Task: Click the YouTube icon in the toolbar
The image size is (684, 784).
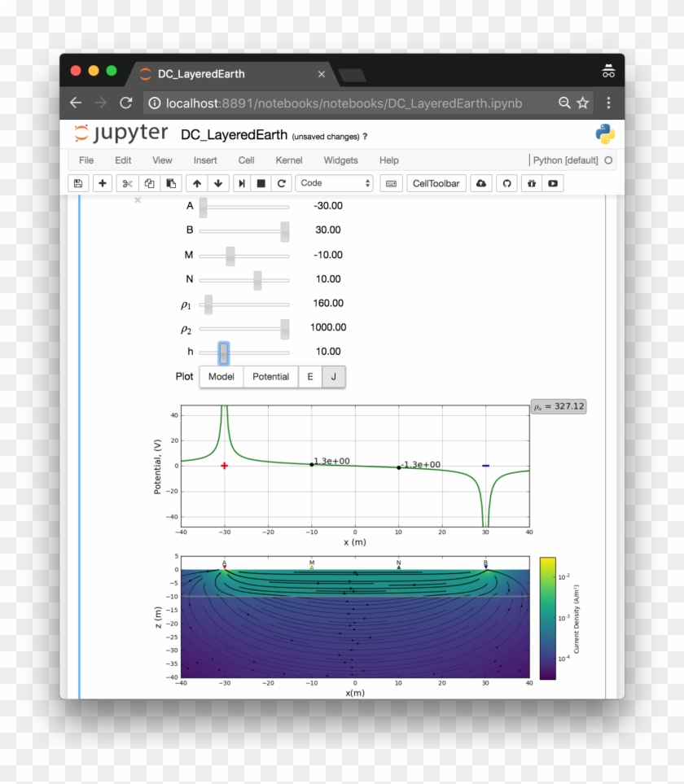Action: click(552, 184)
